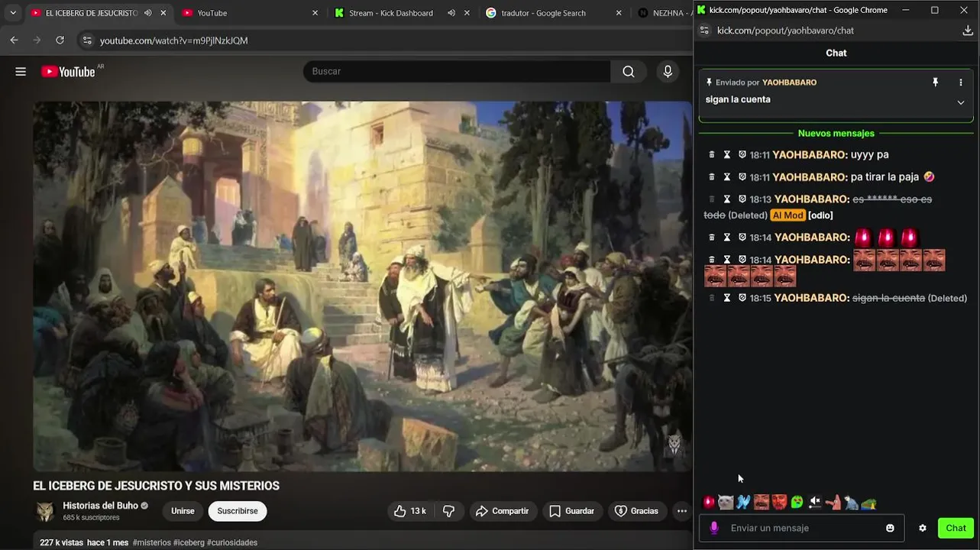
Task: Like the video with thumbs up
Action: point(409,511)
